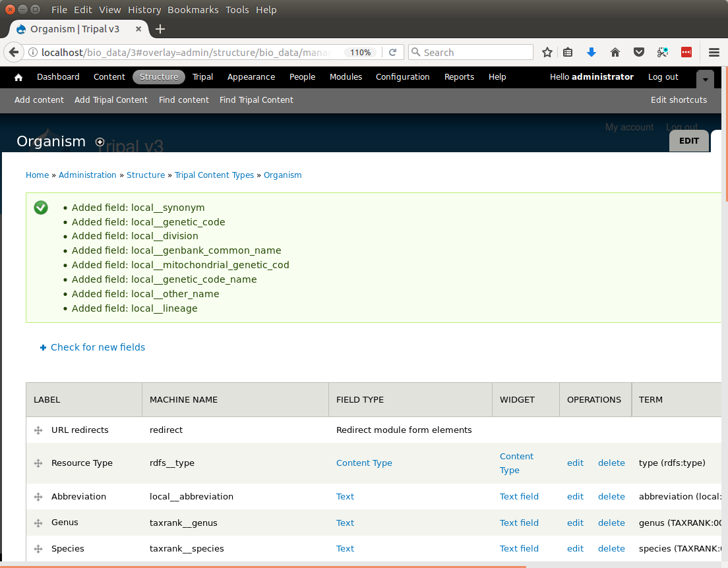Open the Structure admin menu item
This screenshot has height=568, width=728.
pyautogui.click(x=159, y=77)
